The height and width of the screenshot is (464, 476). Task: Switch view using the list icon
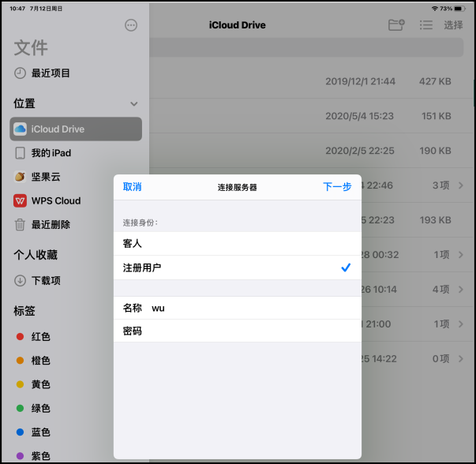tap(426, 25)
